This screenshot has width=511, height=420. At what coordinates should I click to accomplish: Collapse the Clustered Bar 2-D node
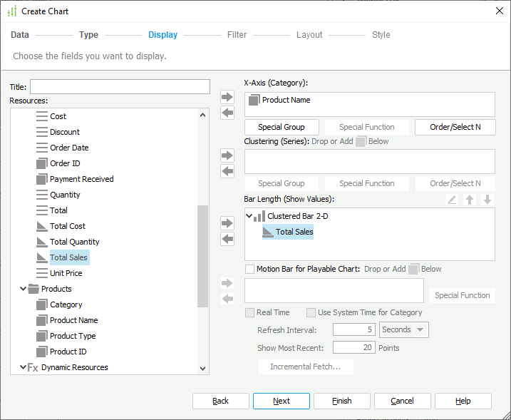[249, 216]
